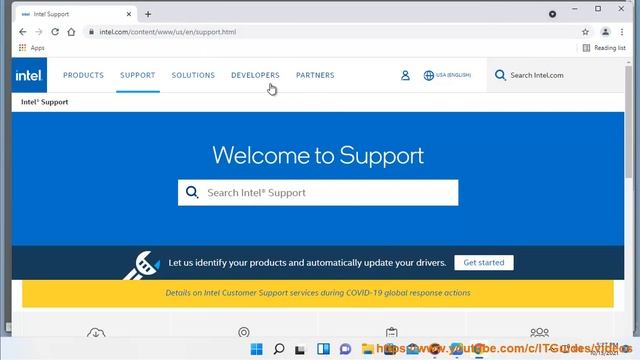Open the Teams Chat taskbar icon
640x360 pixels.
(345, 349)
